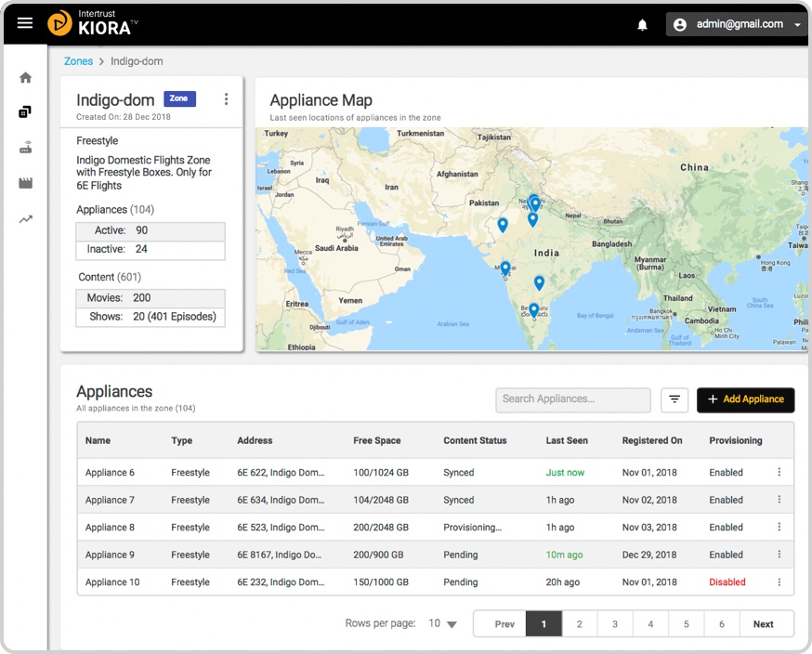Sort by the Name column header
Screen dimensions: 812x654
pos(98,440)
